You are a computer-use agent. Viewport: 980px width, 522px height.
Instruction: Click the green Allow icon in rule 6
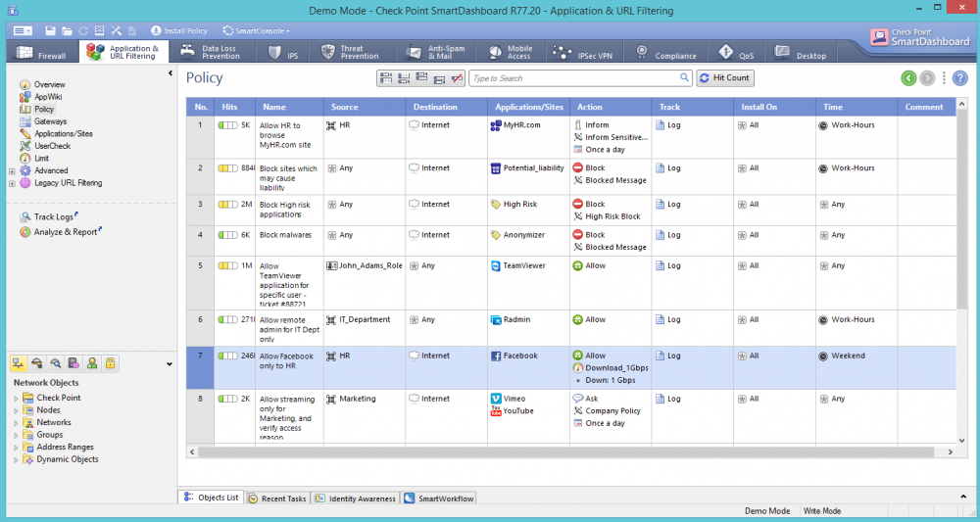[x=577, y=319]
